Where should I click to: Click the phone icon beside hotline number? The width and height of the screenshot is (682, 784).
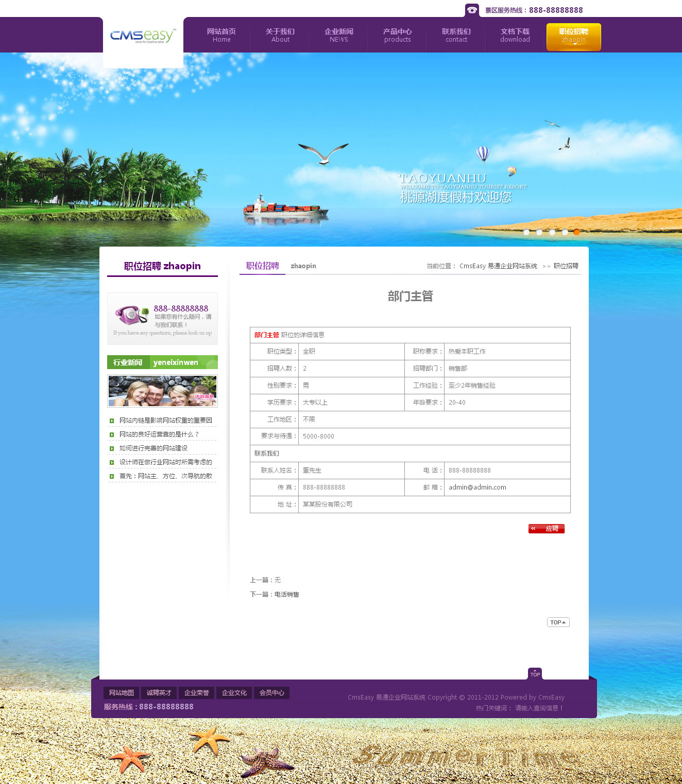tap(472, 10)
